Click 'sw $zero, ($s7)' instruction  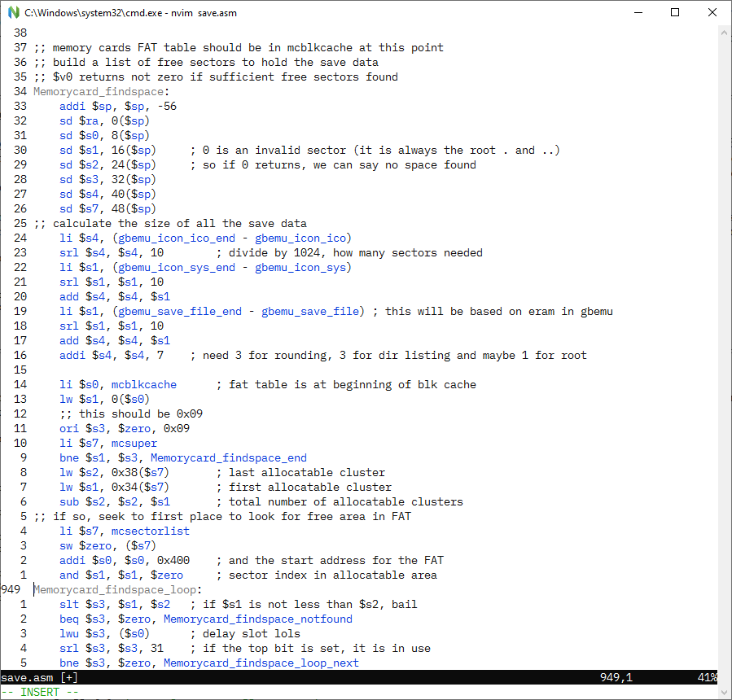click(107, 545)
